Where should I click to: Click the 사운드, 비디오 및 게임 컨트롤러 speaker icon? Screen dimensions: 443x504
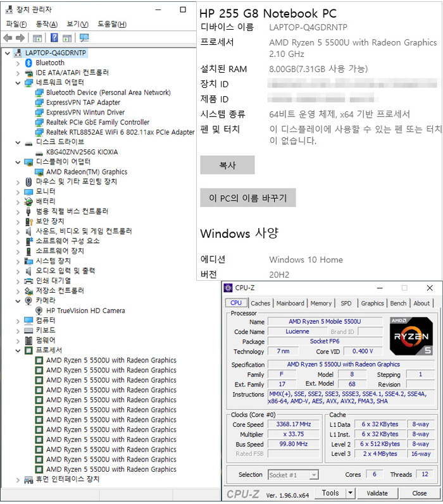[x=28, y=231]
